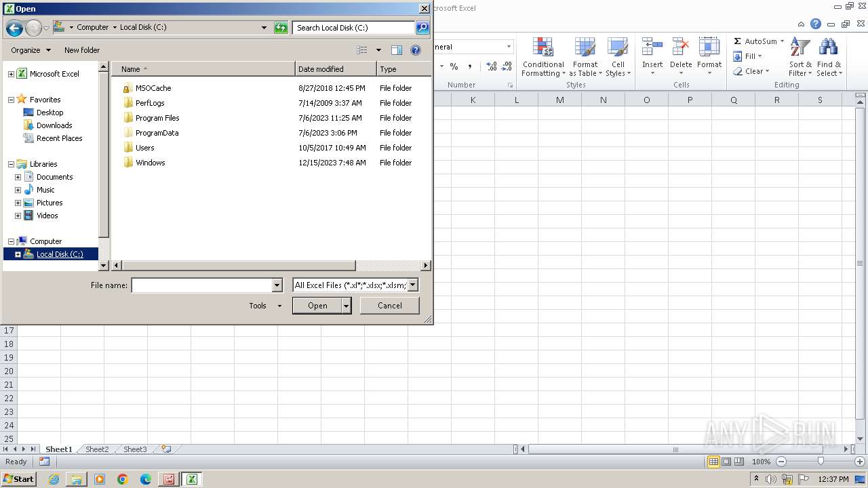Click Insert cells icon
Viewport: 868px width, 488px height.
pos(652,57)
